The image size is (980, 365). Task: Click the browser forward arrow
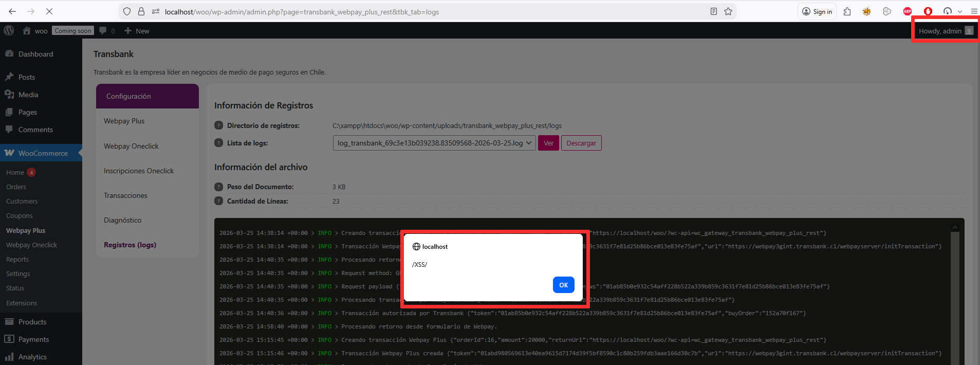pos(31,11)
